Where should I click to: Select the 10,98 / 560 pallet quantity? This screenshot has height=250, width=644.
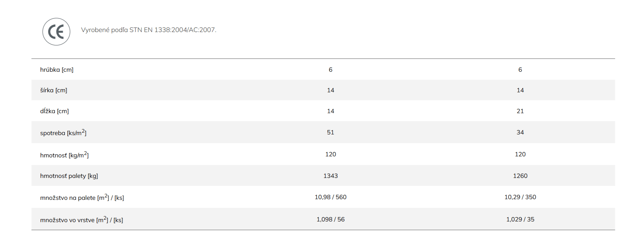coord(331,197)
